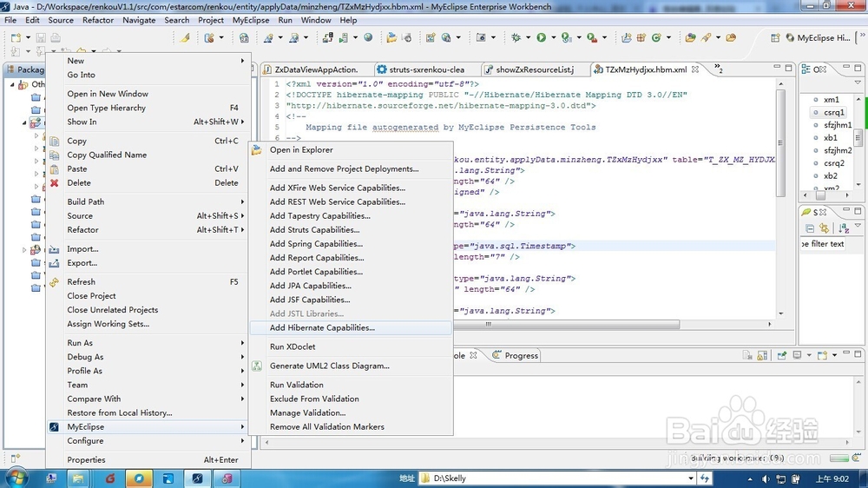Switch to the Progress tab

click(x=516, y=356)
